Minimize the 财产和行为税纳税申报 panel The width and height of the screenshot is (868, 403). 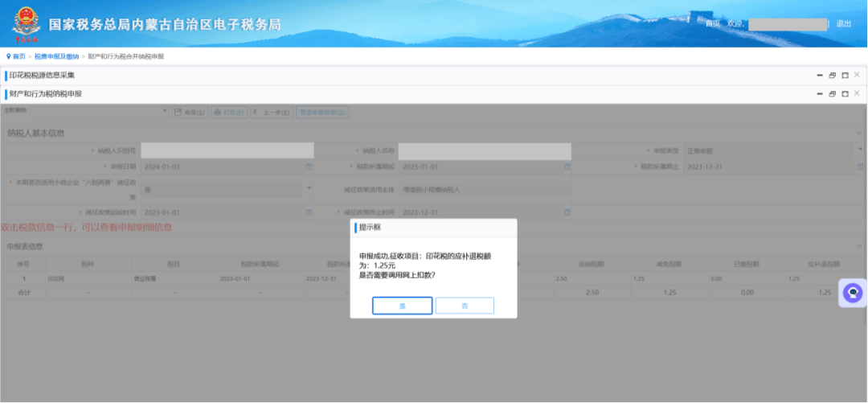click(x=820, y=94)
